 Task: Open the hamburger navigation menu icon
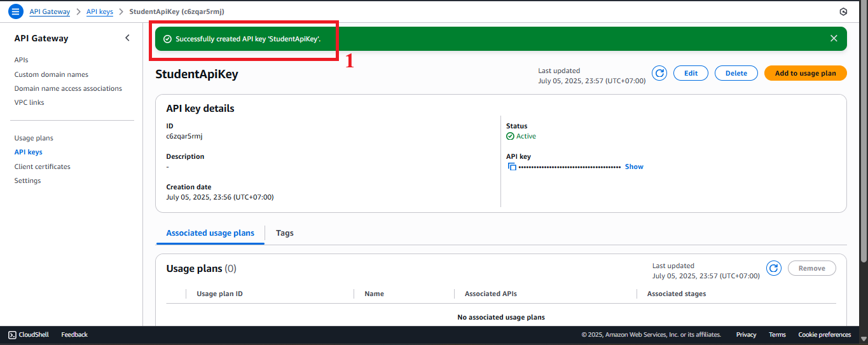[16, 11]
